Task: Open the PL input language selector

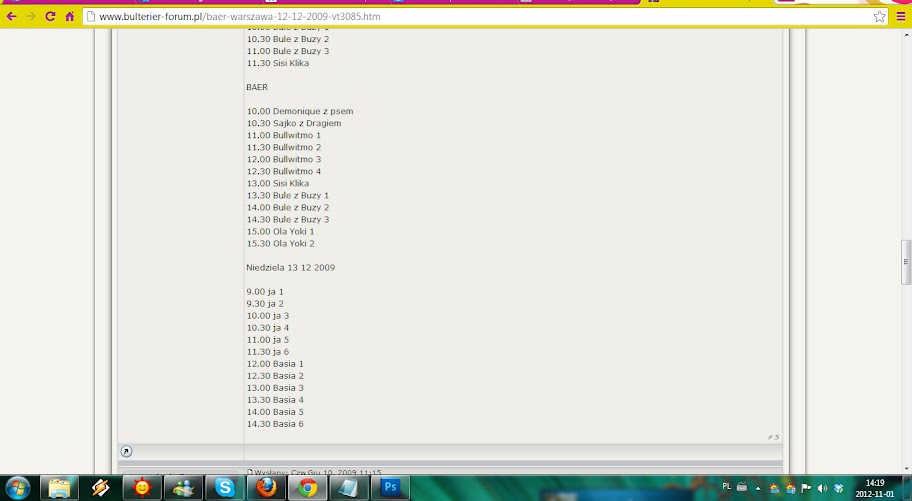Action: click(726, 486)
